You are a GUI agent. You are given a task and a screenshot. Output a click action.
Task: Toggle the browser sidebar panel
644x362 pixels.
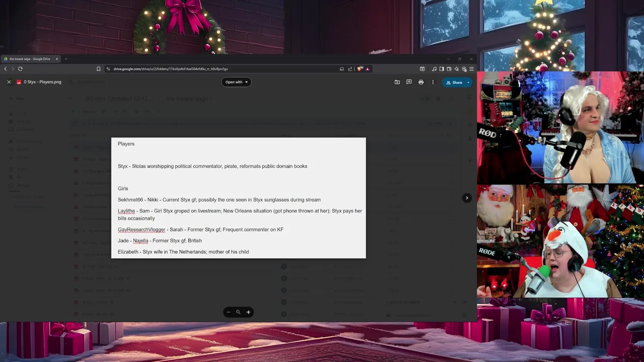[442, 69]
